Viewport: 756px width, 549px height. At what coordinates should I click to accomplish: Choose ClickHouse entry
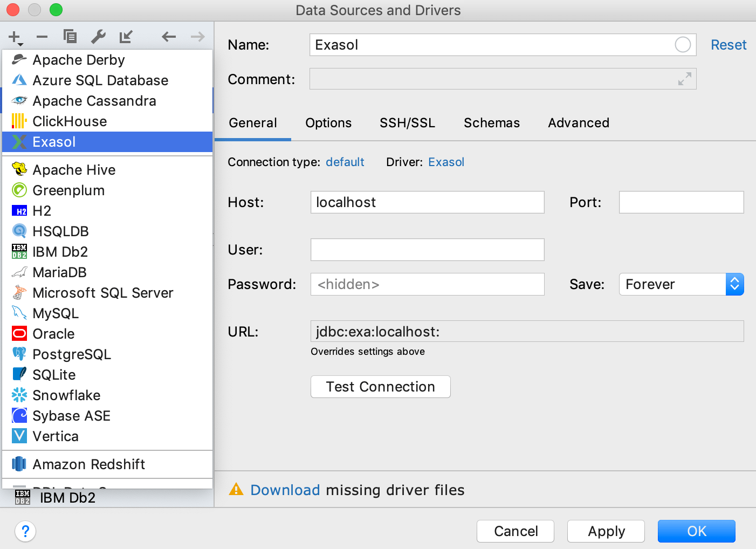(107, 121)
